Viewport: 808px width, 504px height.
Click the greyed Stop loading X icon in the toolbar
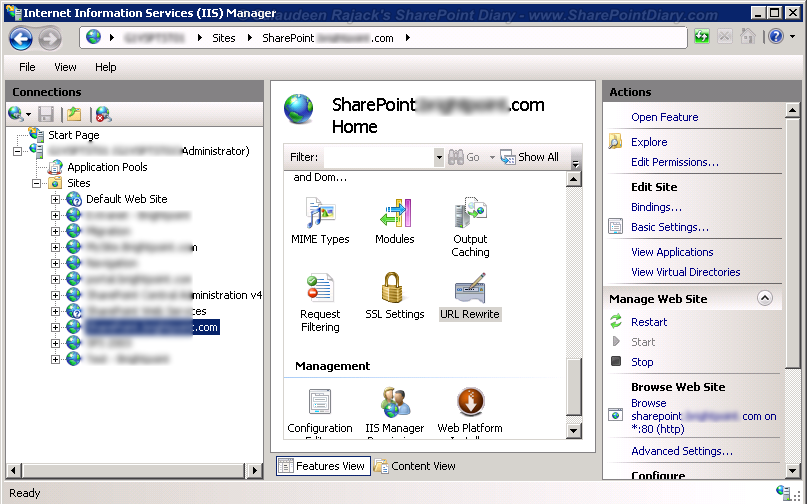pyautogui.click(x=725, y=37)
